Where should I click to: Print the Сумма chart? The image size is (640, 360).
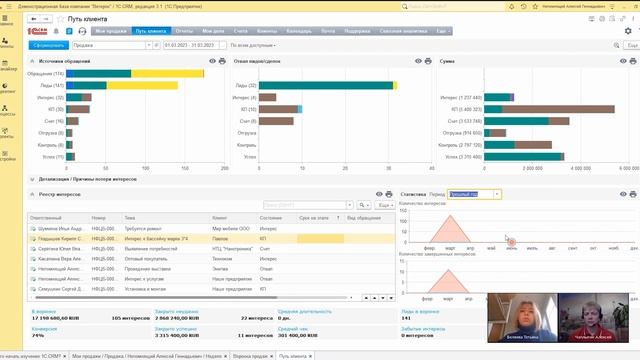pos(633,61)
